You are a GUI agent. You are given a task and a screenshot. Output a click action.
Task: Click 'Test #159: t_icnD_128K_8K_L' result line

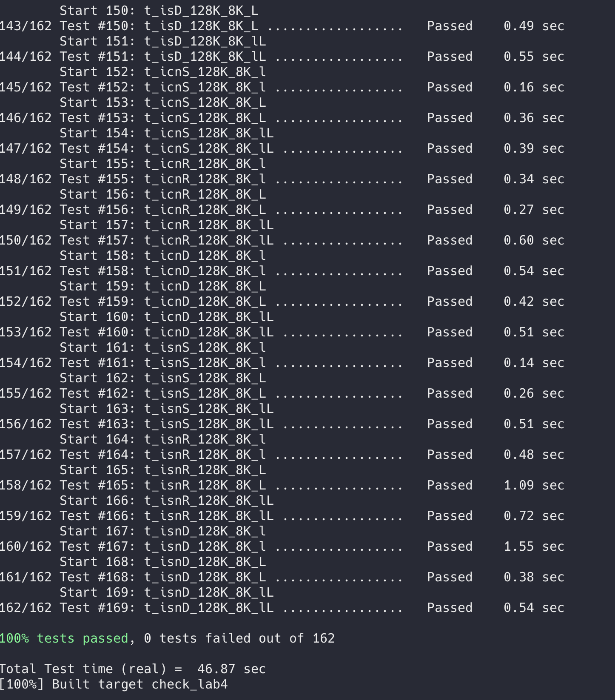(282, 302)
